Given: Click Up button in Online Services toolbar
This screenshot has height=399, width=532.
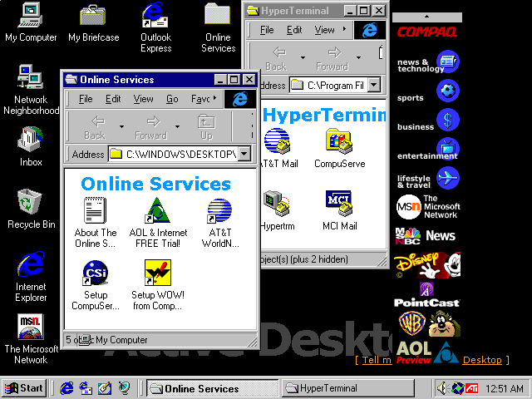Looking at the screenshot, I should 206,127.
